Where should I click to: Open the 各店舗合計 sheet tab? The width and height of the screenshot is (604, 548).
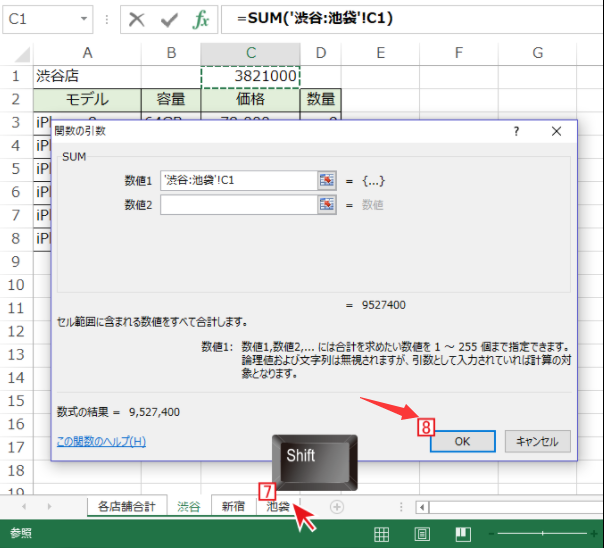tap(127, 506)
